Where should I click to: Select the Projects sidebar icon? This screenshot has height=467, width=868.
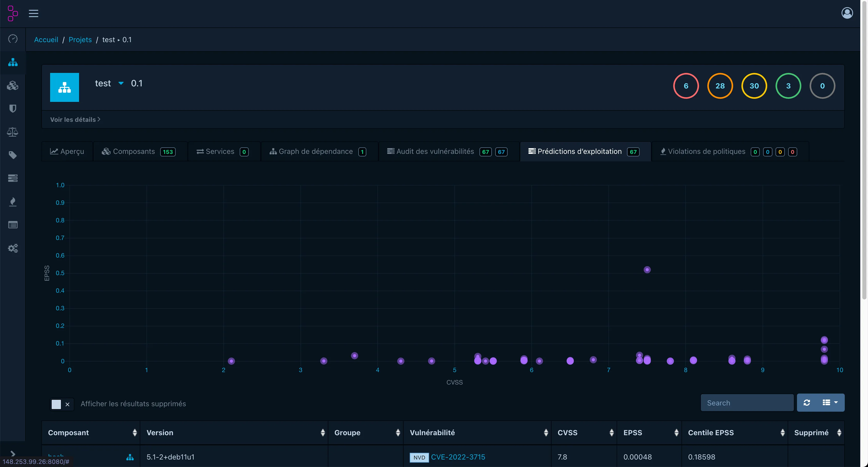tap(12, 63)
